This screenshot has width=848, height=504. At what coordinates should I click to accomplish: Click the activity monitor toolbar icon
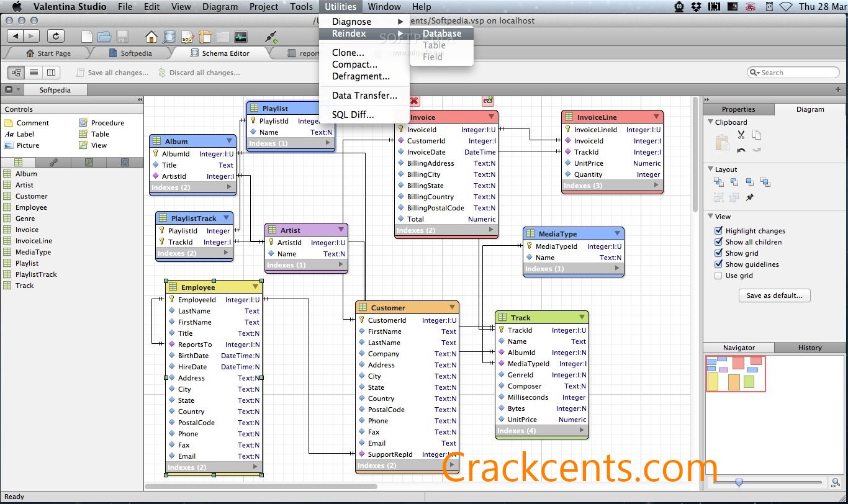pyautogui.click(x=240, y=37)
